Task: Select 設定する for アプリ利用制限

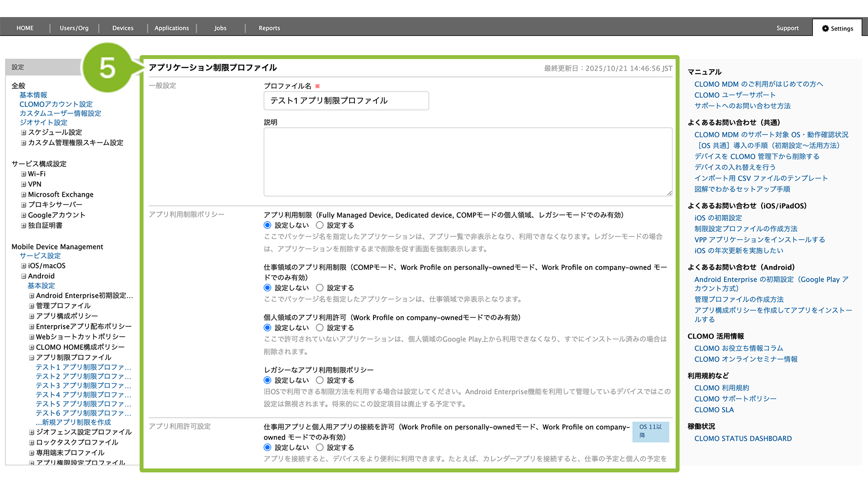Action: (320, 225)
